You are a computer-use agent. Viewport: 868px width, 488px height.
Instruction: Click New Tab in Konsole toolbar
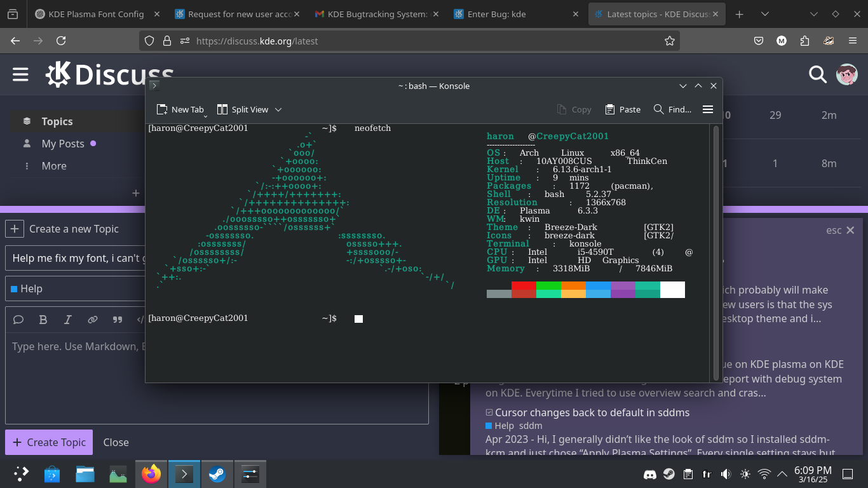[180, 109]
